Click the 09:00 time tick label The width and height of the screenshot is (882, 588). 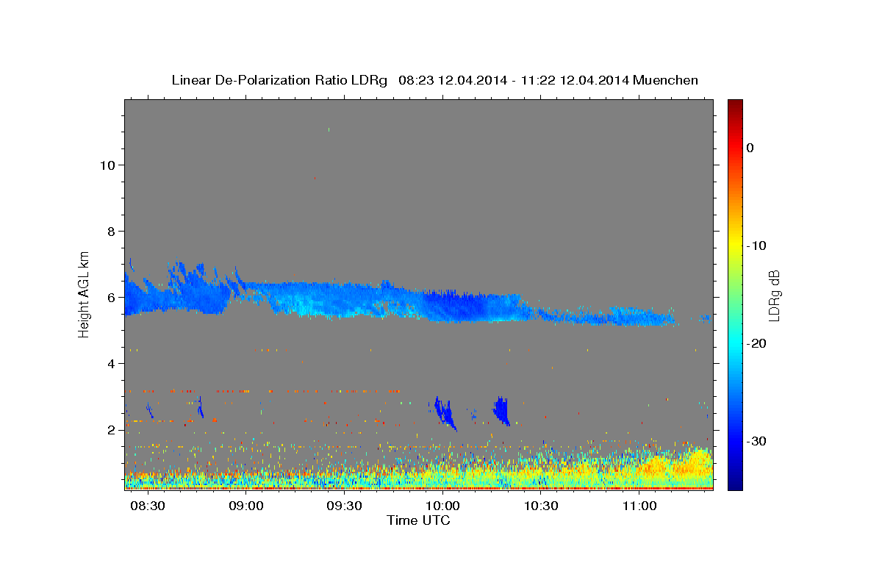click(x=246, y=506)
